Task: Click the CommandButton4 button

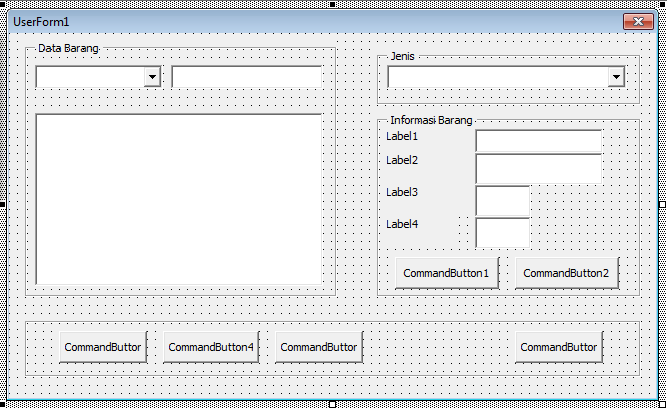Action: (x=211, y=347)
